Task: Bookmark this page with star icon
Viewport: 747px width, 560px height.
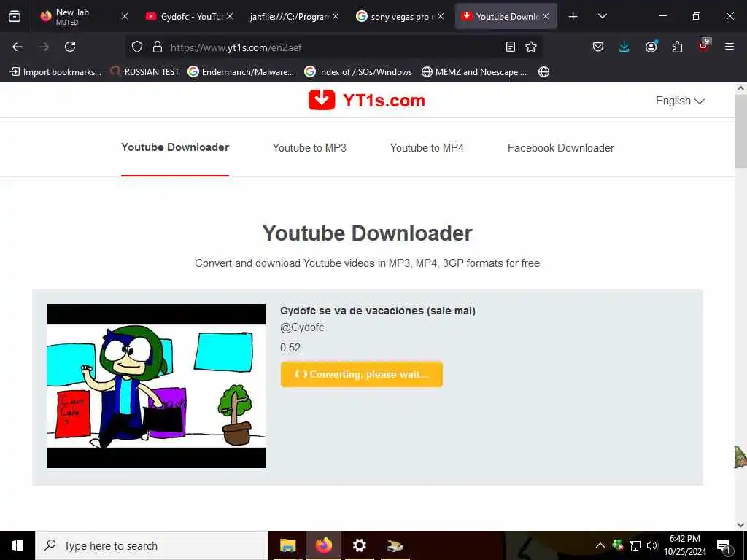Action: click(x=531, y=47)
